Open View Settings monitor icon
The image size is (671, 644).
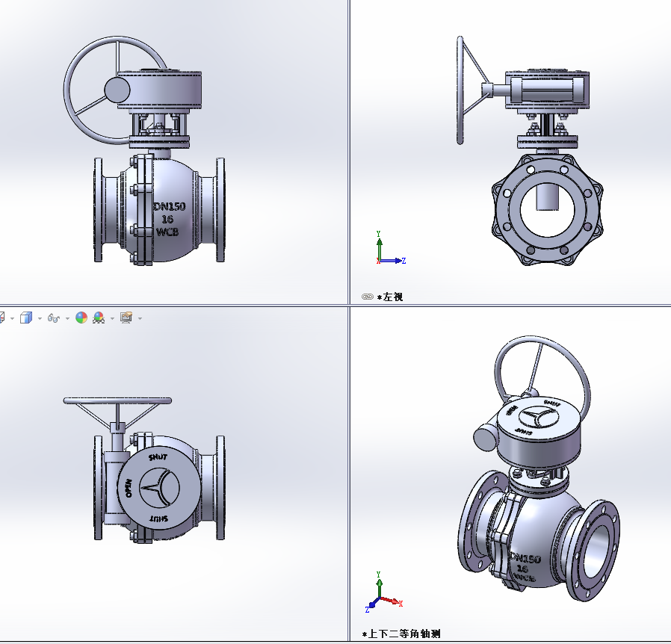click(x=126, y=318)
